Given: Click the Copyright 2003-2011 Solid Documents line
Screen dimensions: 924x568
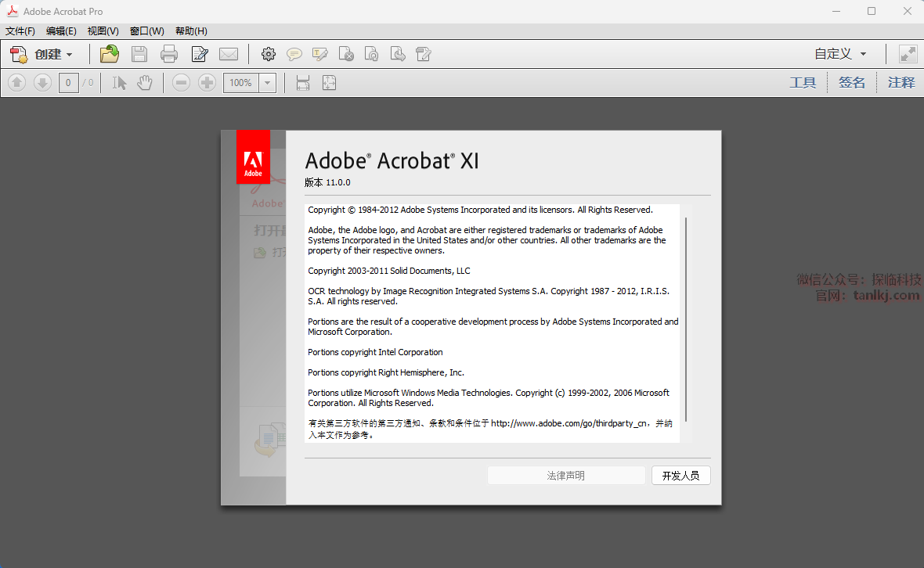Looking at the screenshot, I should point(389,271).
